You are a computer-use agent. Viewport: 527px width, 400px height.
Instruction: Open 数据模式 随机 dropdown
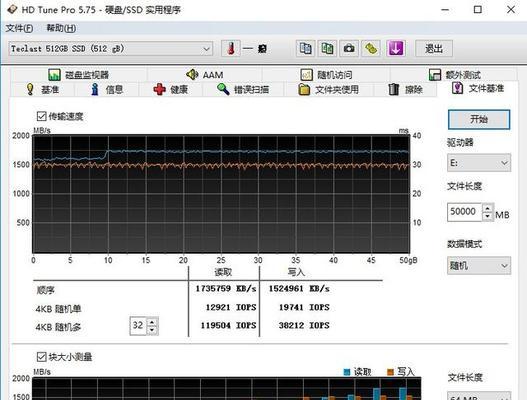coord(479,266)
